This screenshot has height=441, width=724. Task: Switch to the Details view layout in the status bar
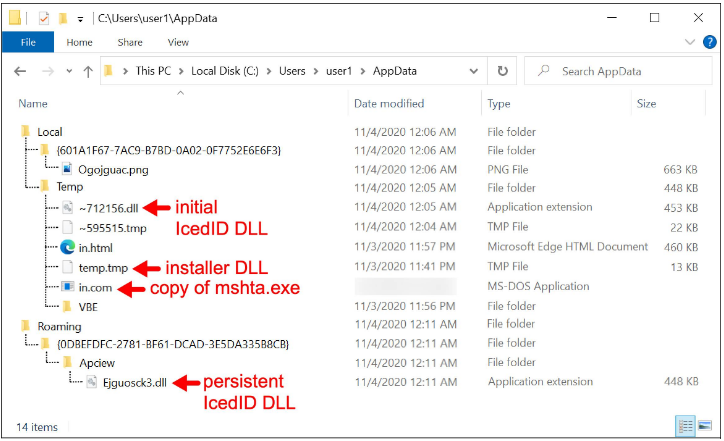point(687,426)
